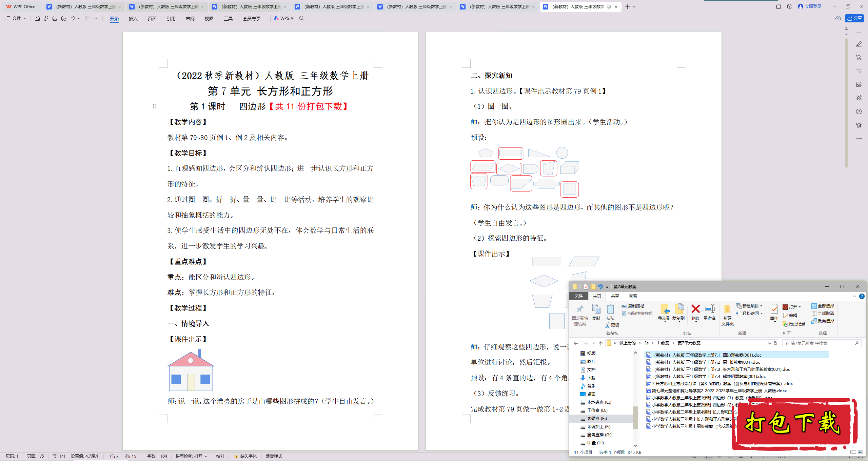Click the Explorer back navigation arrow
This screenshot has height=461, width=868.
(x=576, y=343)
